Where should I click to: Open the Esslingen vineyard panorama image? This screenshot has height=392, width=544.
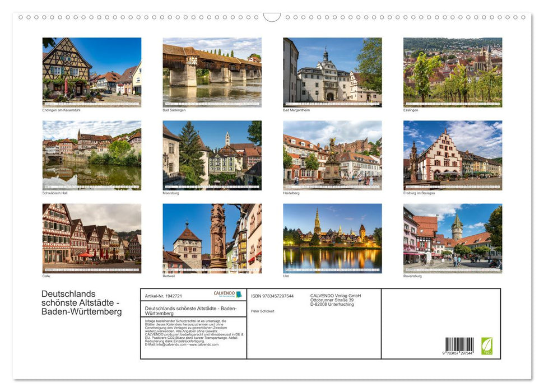tap(452, 71)
